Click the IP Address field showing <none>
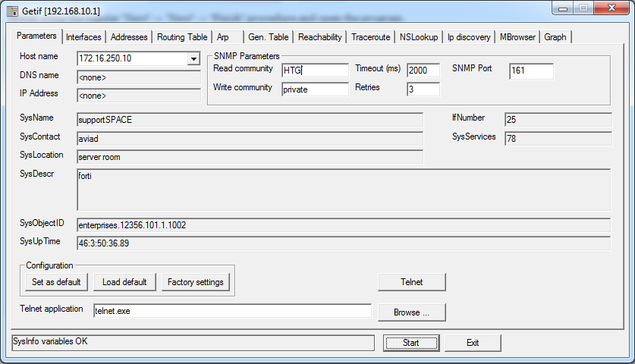The image size is (635, 364). [139, 96]
